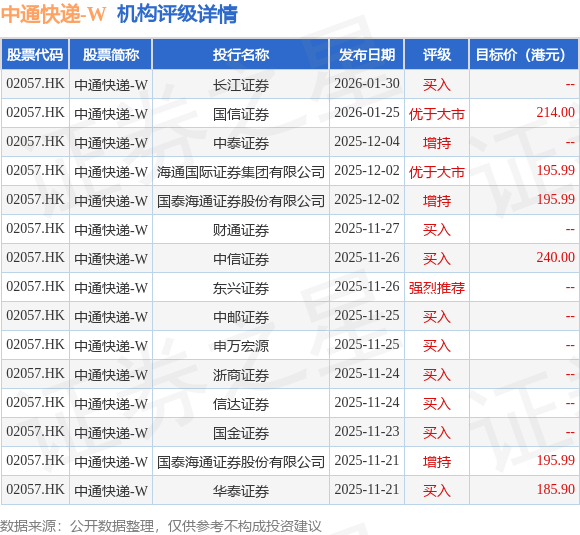Click 中通快递-W in the 国信证券 row
This screenshot has width=580, height=535.
(x=111, y=114)
